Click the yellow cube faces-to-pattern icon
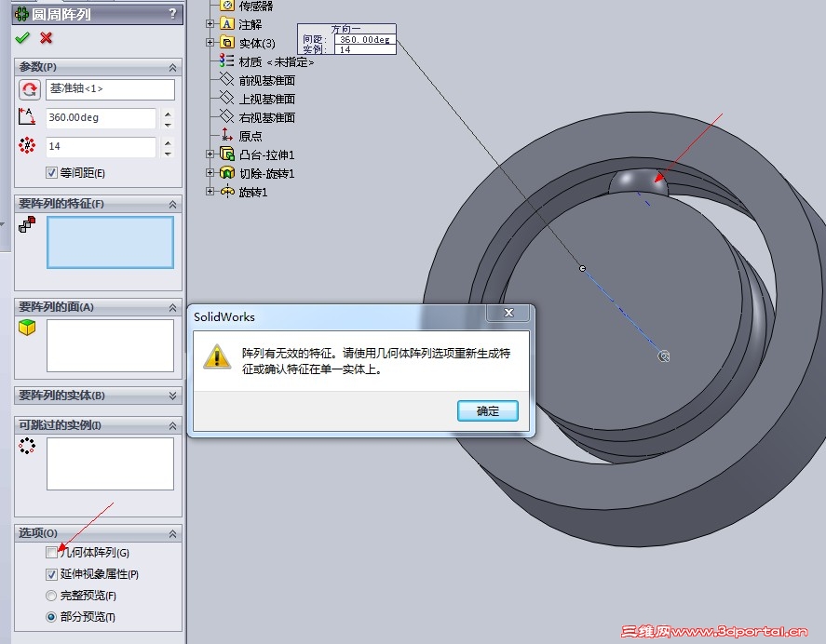The width and height of the screenshot is (826, 644). (x=27, y=328)
